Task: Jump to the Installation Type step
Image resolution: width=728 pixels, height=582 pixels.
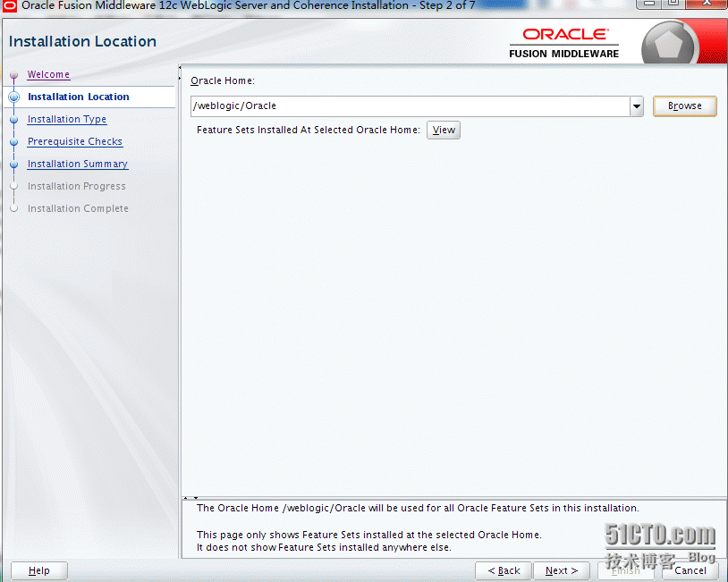Action: pyautogui.click(x=67, y=119)
